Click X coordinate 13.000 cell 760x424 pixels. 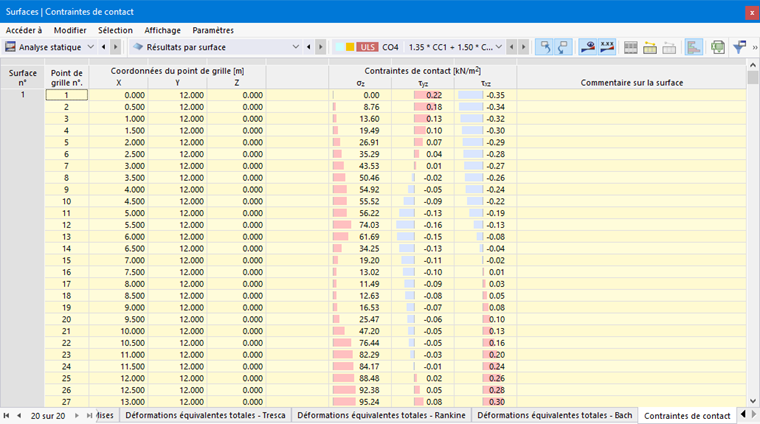coord(118,402)
